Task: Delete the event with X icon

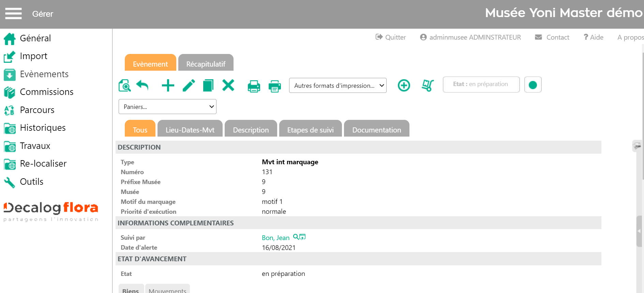Action: [x=228, y=85]
